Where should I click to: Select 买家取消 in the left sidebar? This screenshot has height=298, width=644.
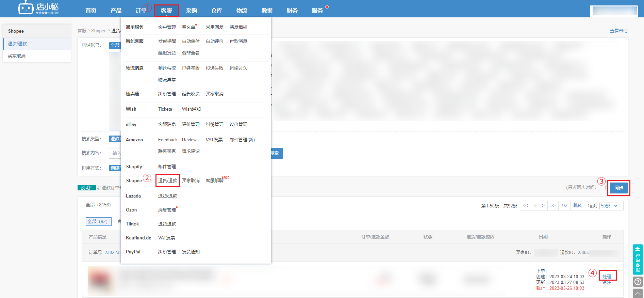37,56
